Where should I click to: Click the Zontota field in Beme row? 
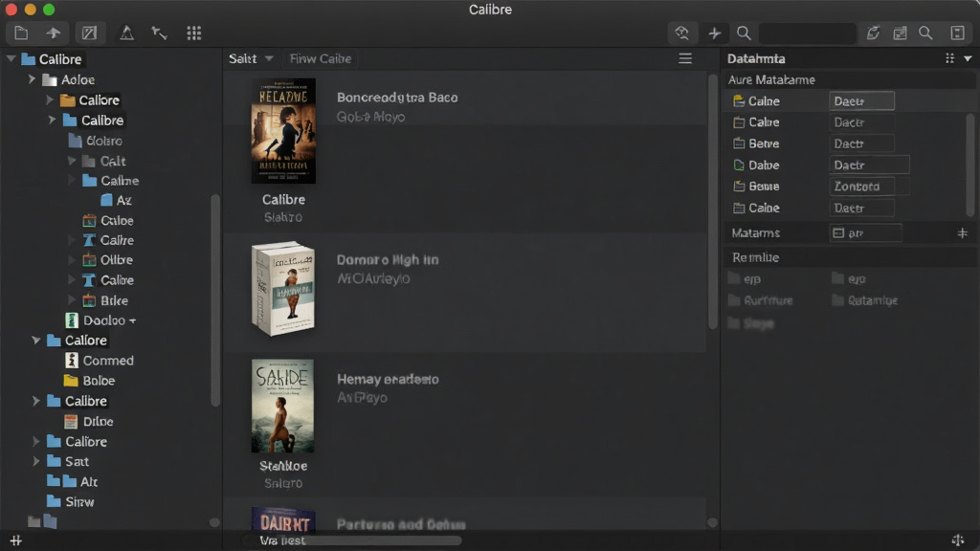pyautogui.click(x=862, y=187)
